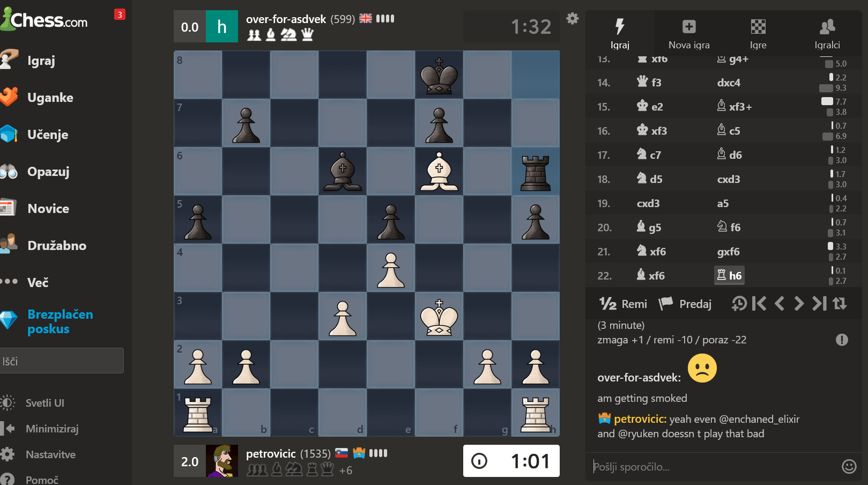This screenshot has height=485, width=868.
Task: Select move 16 xf3 king capture
Action: pos(652,131)
